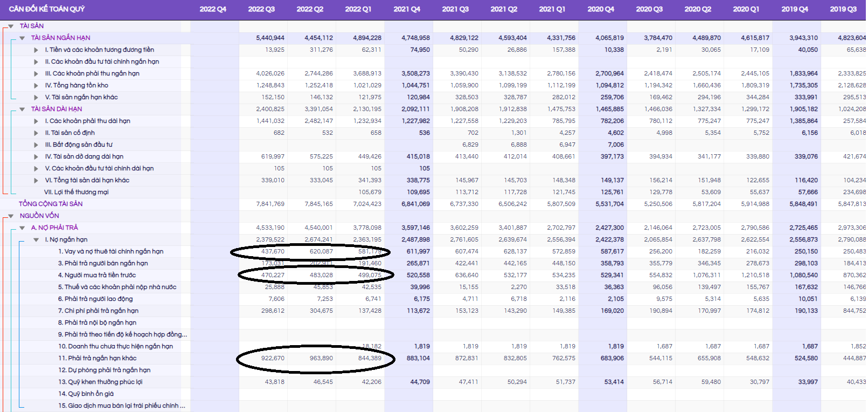
Task: Collapse the TÀI SẢN section triangle
Action: (10, 26)
